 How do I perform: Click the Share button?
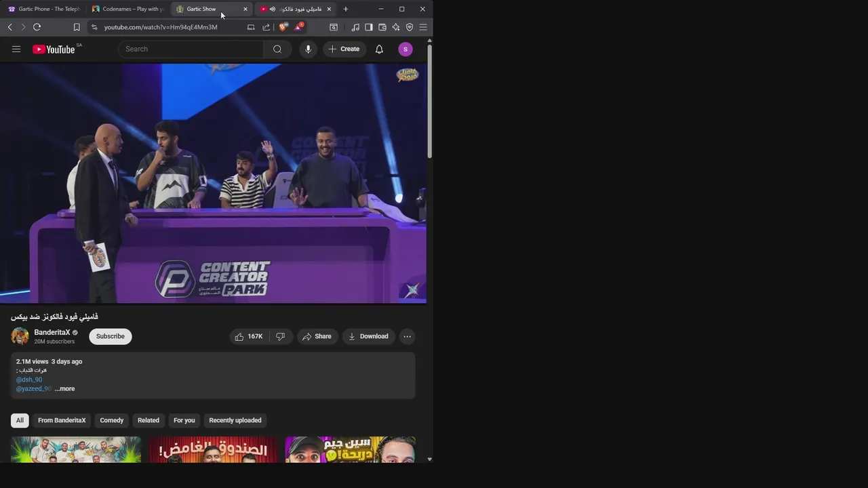coord(317,336)
